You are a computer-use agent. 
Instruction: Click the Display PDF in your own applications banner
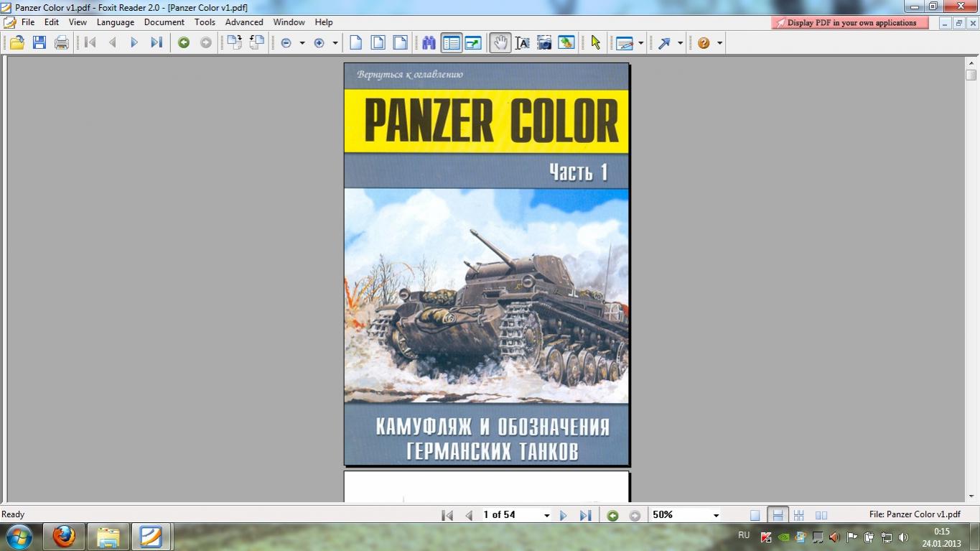pos(850,23)
